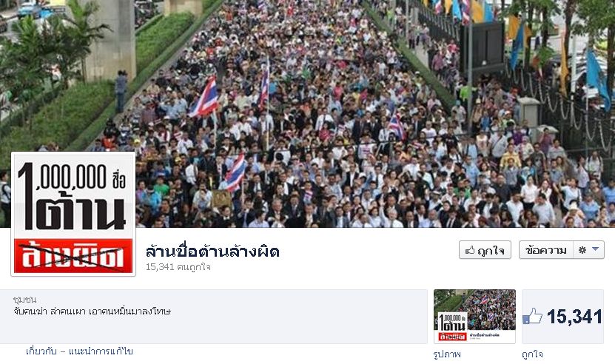Click the ชุมชน community category label
615x364 pixels.
click(24, 300)
